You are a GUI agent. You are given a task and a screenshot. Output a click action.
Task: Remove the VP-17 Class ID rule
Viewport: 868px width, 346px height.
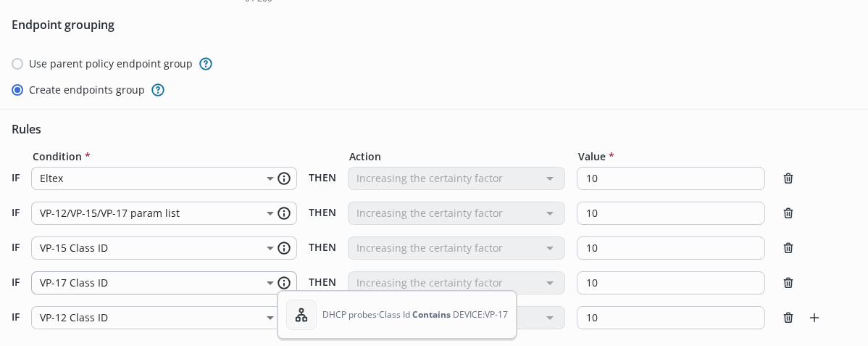(788, 283)
